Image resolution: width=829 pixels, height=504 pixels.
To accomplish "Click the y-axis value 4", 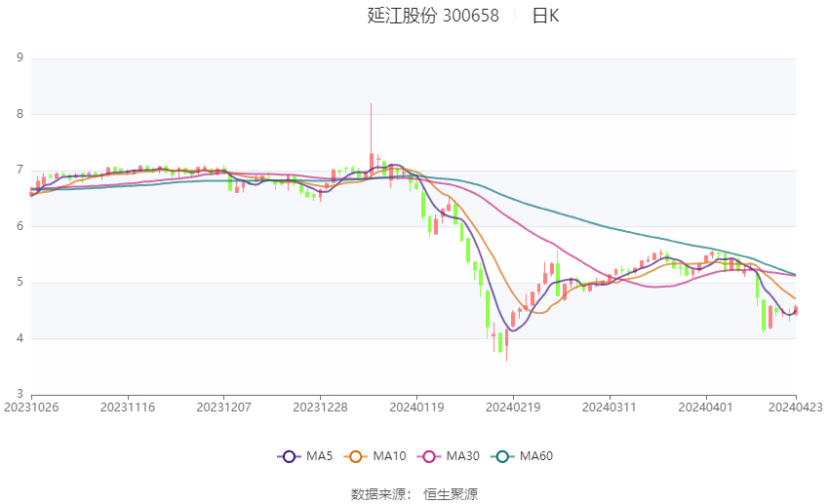I will click(20, 337).
